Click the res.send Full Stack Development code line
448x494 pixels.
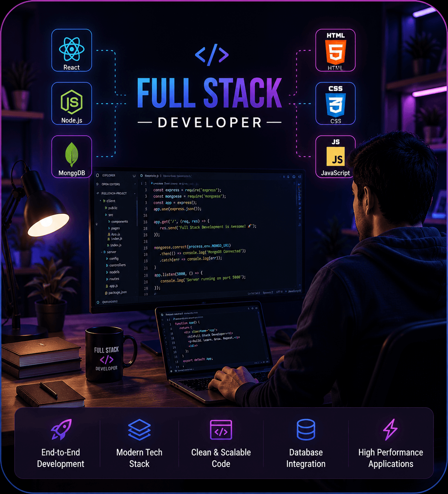[208, 227]
